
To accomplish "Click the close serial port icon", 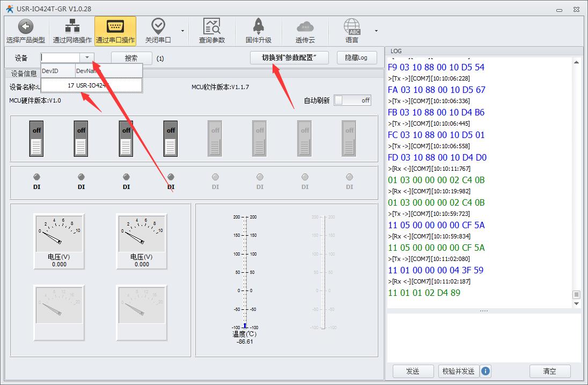I will 158,26.
